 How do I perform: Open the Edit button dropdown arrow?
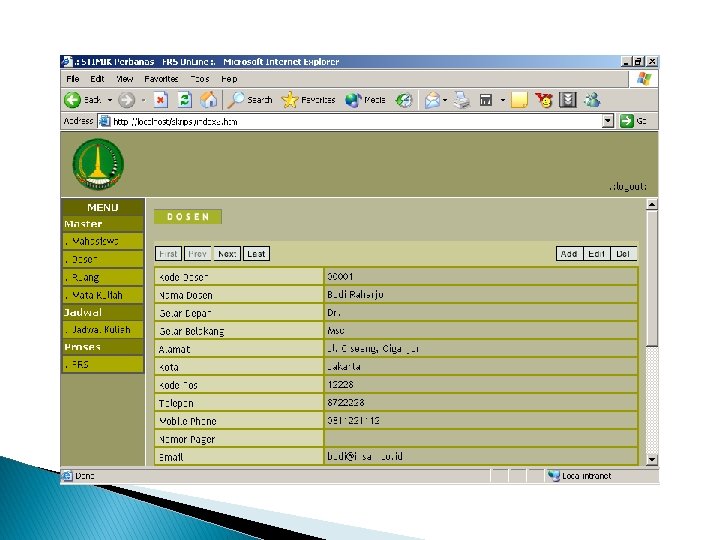tap(502, 100)
